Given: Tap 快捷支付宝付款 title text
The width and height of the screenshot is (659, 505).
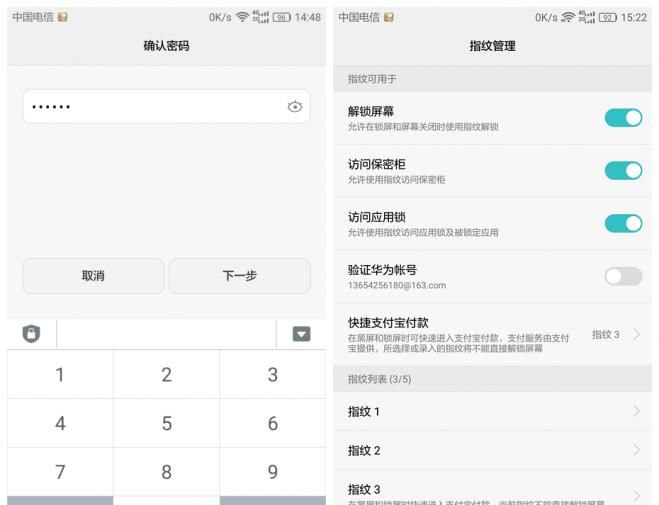Looking at the screenshot, I should point(388,323).
